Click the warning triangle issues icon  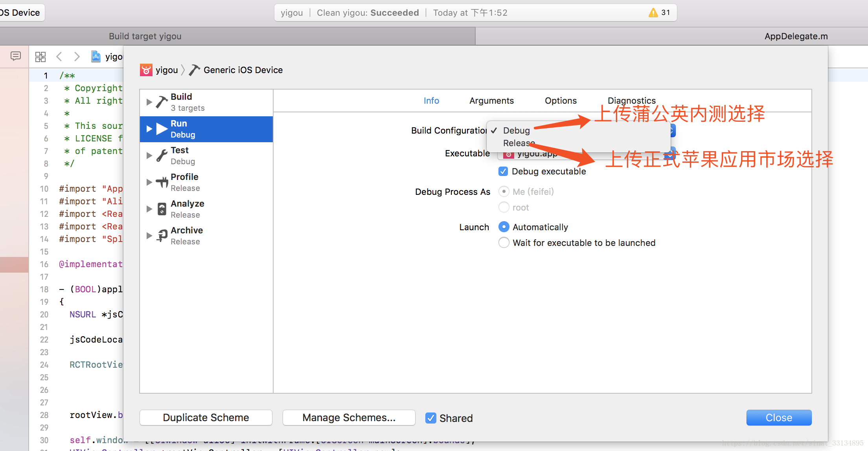pos(653,13)
